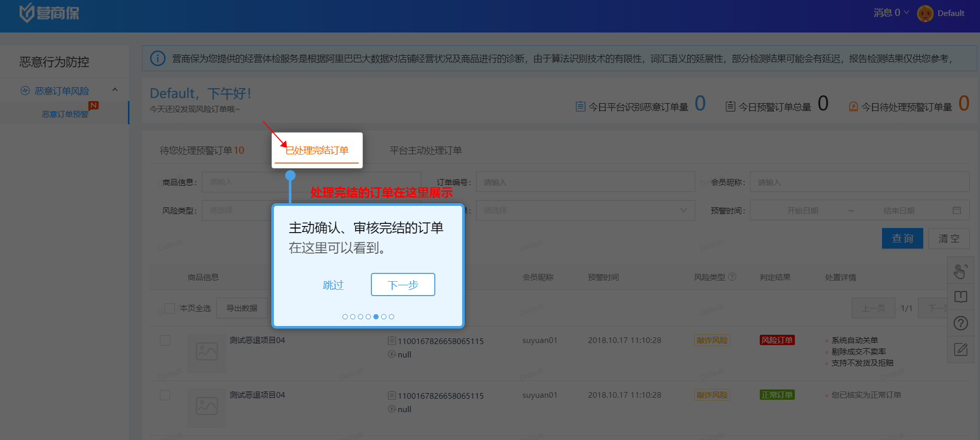Click the 订单编号 input field
This screenshot has height=440, width=980.
[585, 182]
